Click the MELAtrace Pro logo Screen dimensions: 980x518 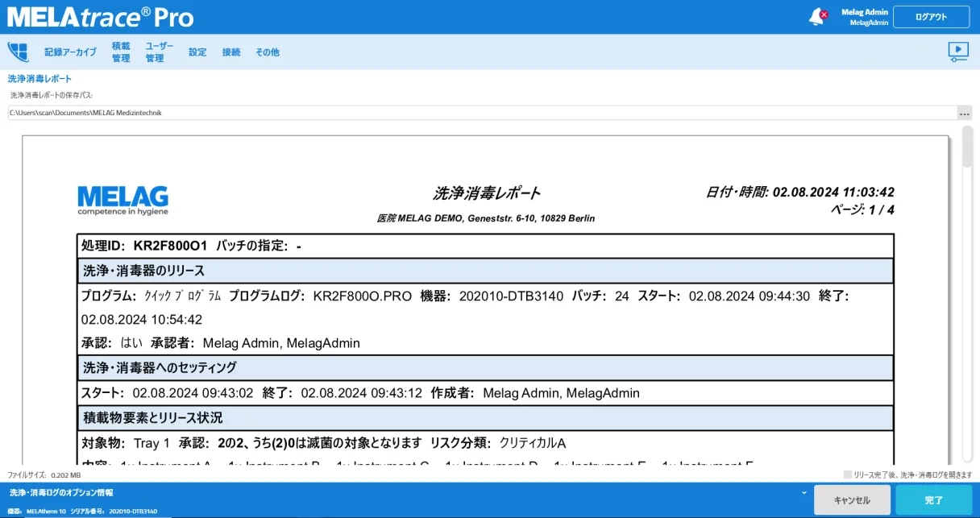click(101, 17)
